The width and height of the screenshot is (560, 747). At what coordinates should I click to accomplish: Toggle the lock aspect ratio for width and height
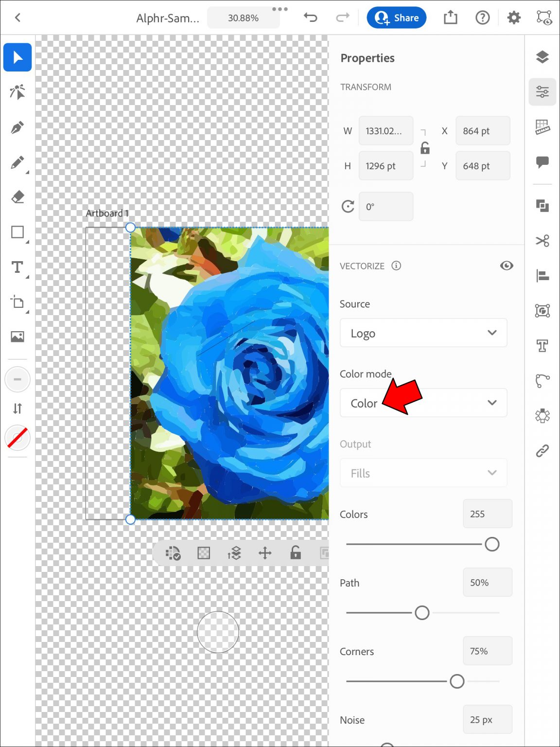click(424, 148)
